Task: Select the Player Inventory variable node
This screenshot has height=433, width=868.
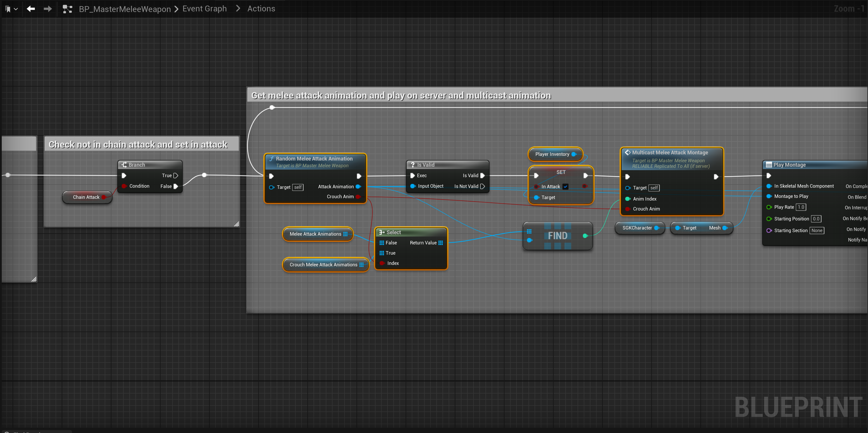Action: click(552, 154)
